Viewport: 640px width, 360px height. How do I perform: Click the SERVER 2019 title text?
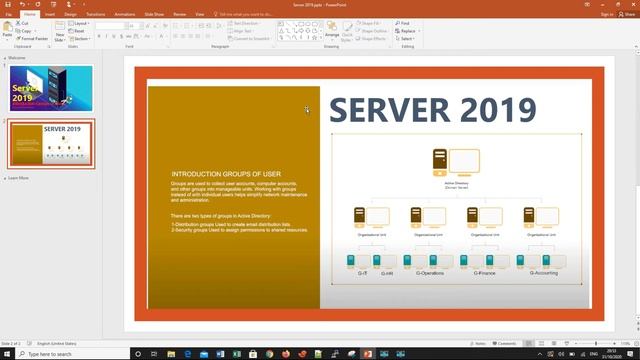433,110
